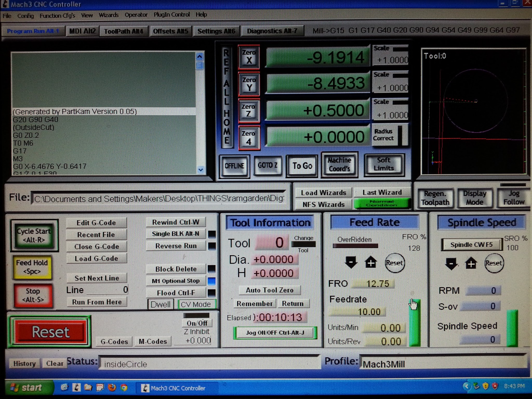This screenshot has height=399, width=532.
Task: Expand hidden system tray icons
Action: 467,386
